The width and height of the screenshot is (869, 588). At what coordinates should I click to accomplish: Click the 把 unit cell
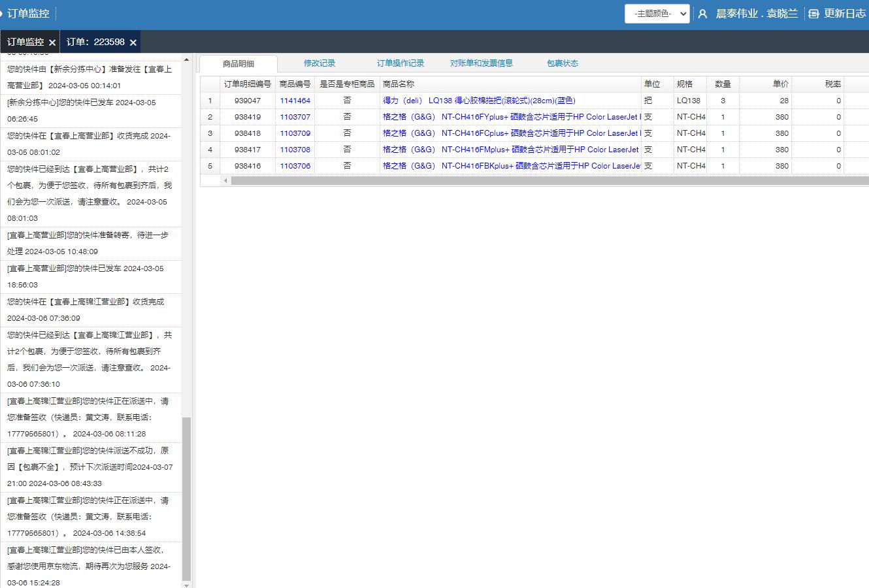(657, 101)
